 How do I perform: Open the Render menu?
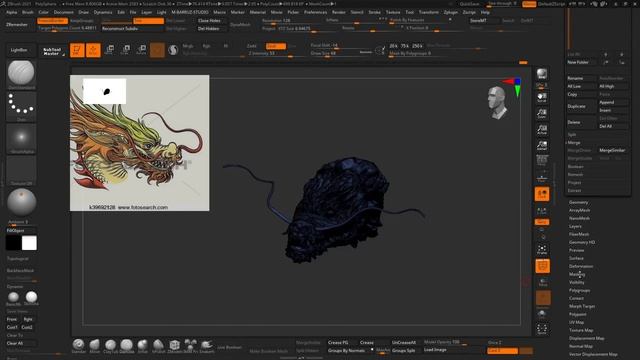coord(338,12)
